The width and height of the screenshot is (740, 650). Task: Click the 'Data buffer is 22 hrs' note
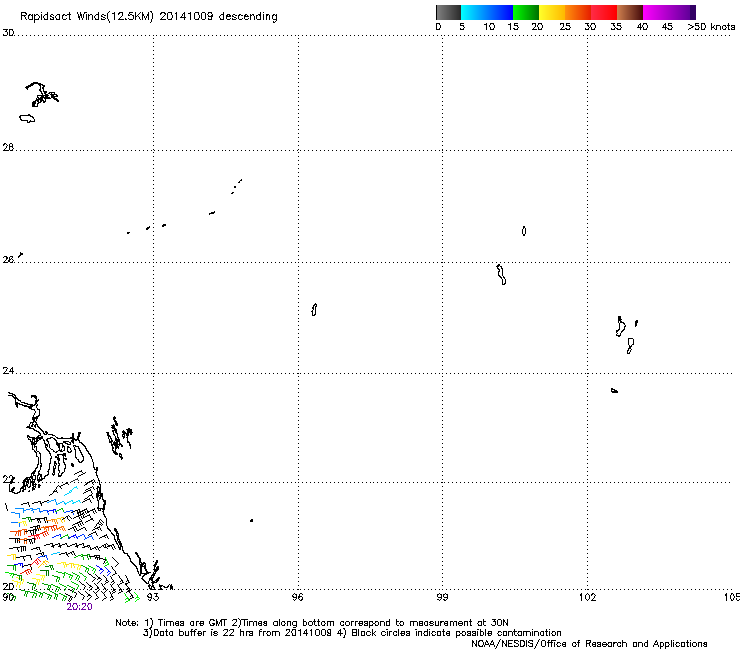tap(205, 633)
